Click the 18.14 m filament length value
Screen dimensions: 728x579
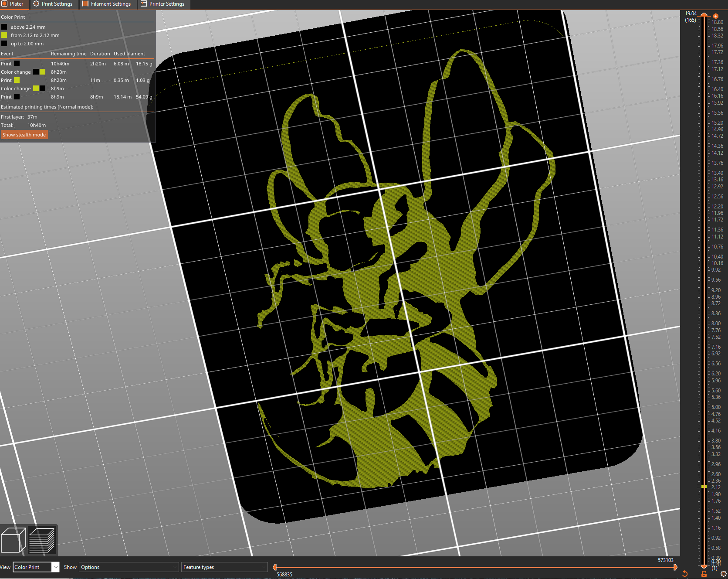pyautogui.click(x=122, y=97)
